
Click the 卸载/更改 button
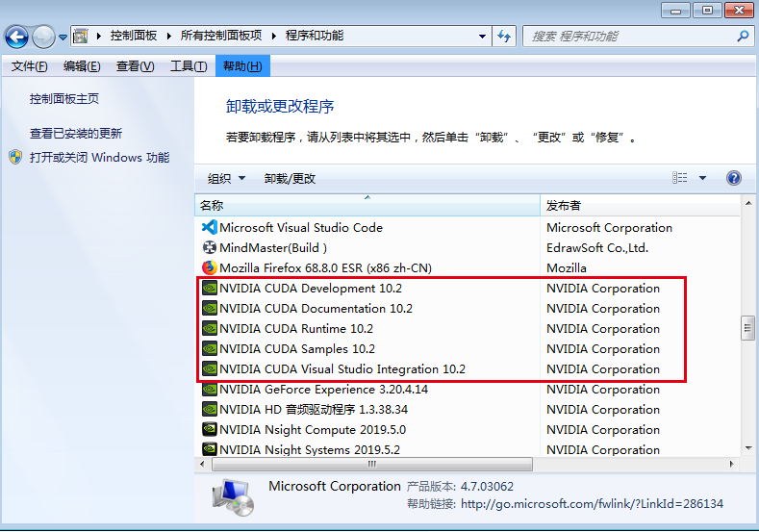[290, 179]
